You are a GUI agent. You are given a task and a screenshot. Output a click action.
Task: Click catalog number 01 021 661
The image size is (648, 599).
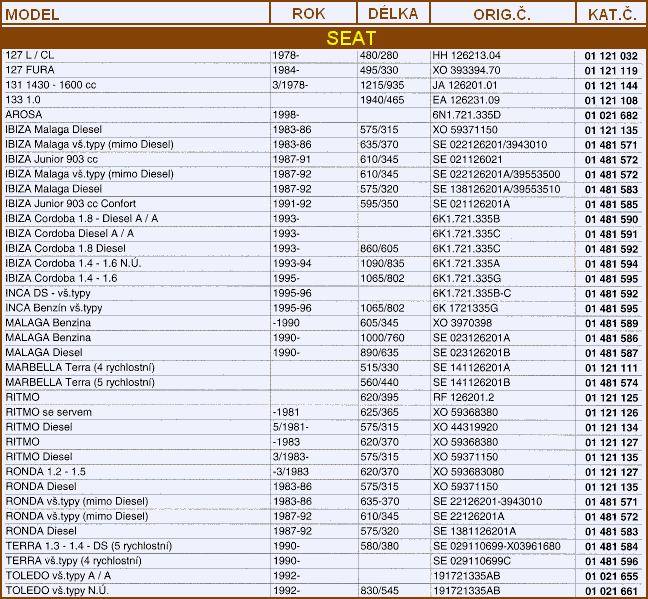pyautogui.click(x=611, y=592)
